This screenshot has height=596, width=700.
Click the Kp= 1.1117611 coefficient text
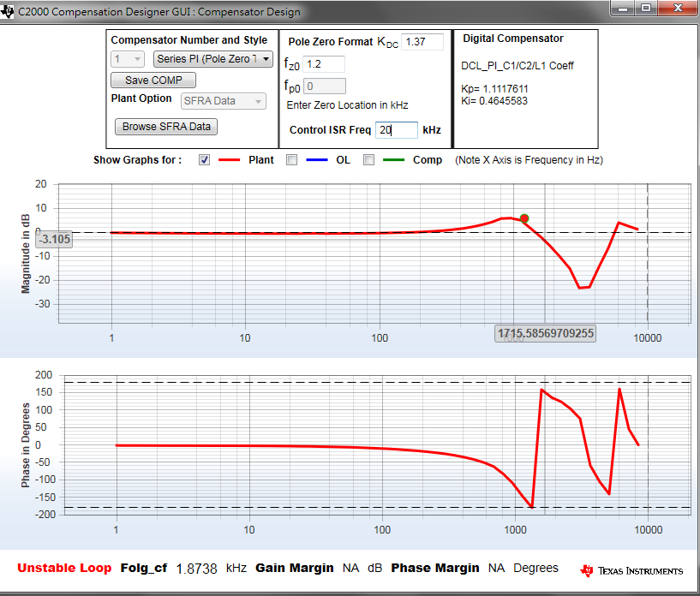pos(494,89)
